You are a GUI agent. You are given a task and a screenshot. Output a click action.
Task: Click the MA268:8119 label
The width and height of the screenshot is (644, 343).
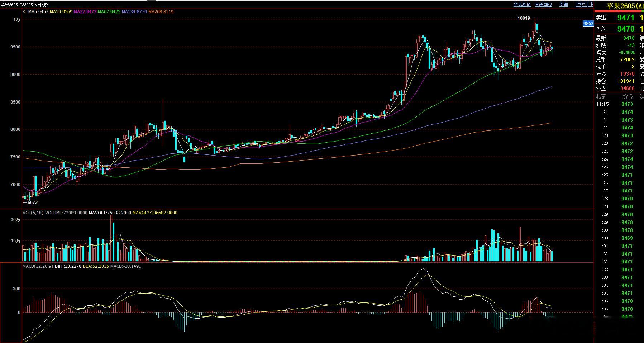point(161,12)
